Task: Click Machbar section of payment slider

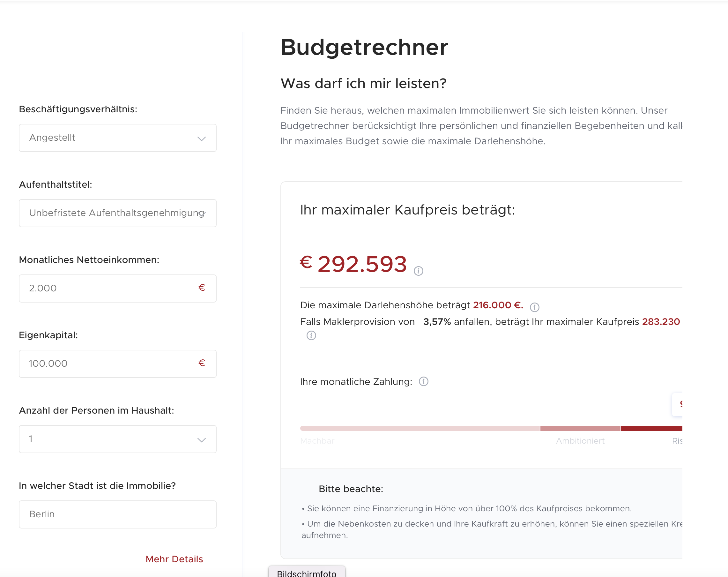Action: [x=420, y=428]
